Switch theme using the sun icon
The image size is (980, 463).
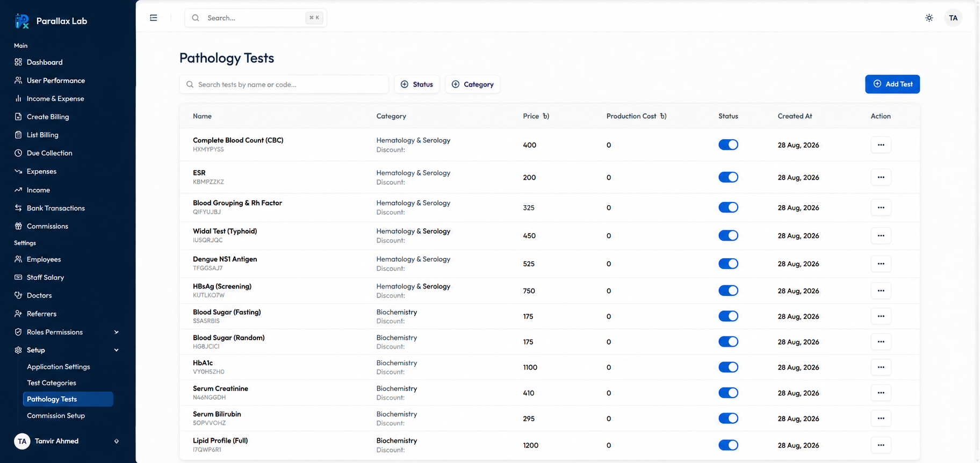[929, 18]
